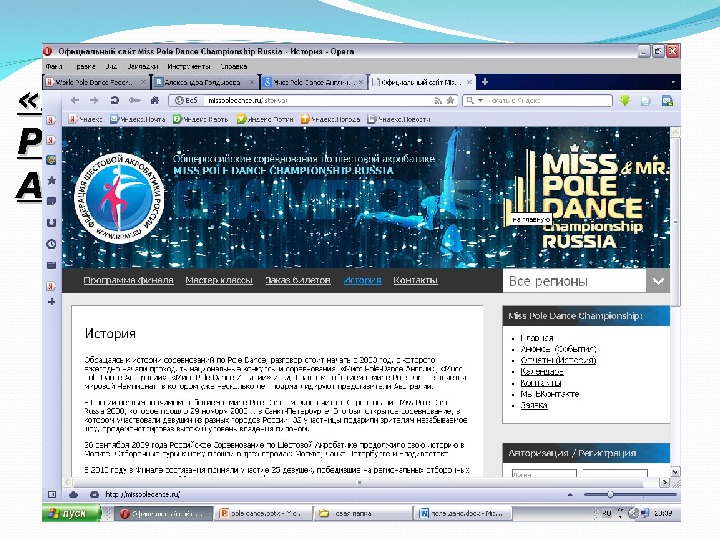Open the Windows 'пуск' Start button
Viewport: 720px width, 540px height.
tap(72, 513)
